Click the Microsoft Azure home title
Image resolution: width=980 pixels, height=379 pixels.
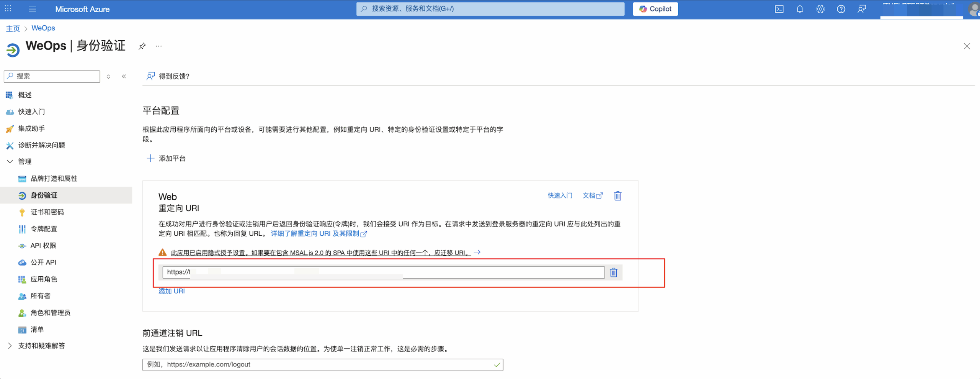coord(82,9)
